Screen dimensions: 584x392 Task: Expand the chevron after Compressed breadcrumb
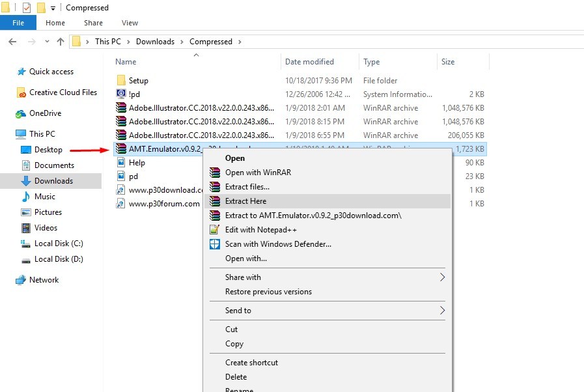(x=240, y=42)
